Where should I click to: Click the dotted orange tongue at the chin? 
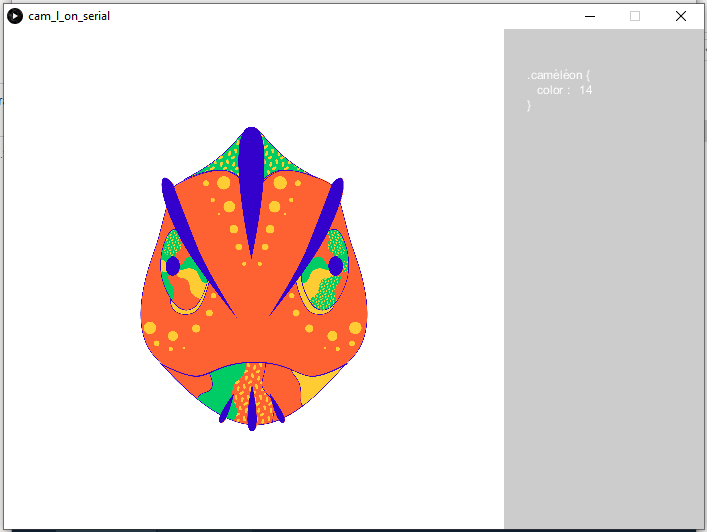pyautogui.click(x=254, y=390)
